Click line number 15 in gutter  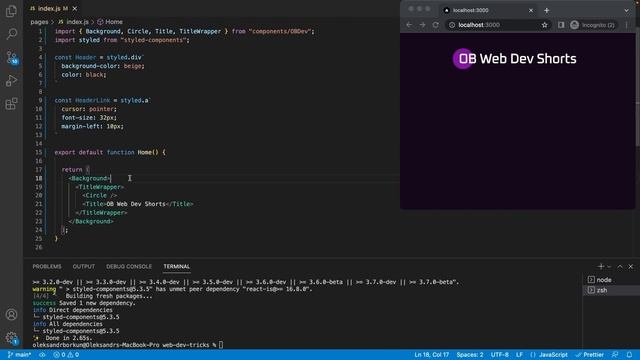tap(38, 152)
